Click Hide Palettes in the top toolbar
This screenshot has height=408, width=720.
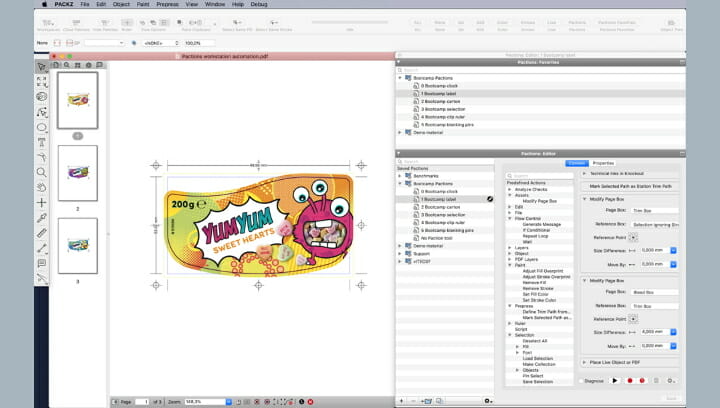(x=105, y=25)
